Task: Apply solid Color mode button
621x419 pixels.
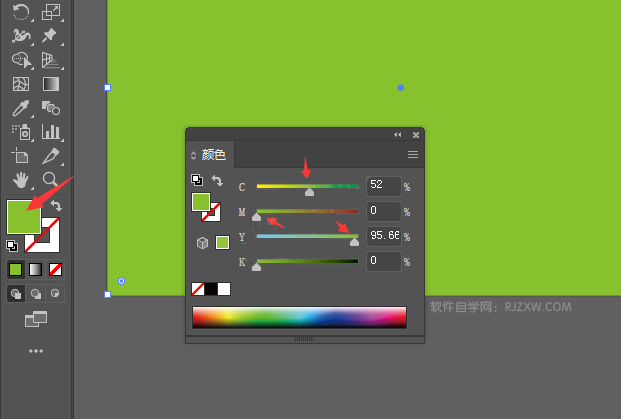Action: coord(15,270)
